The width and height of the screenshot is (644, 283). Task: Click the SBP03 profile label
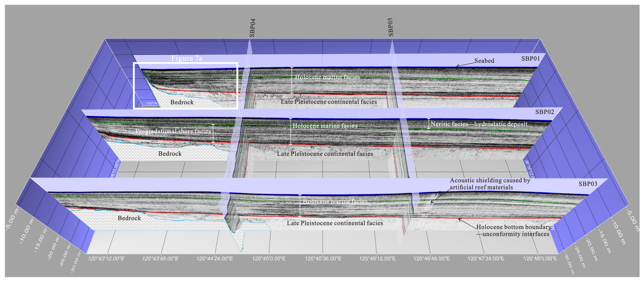point(588,184)
